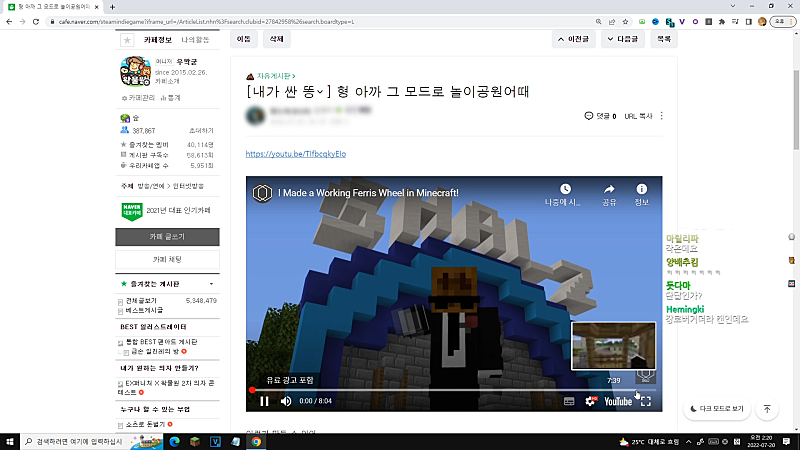Open a new browser tab

click(x=112, y=7)
